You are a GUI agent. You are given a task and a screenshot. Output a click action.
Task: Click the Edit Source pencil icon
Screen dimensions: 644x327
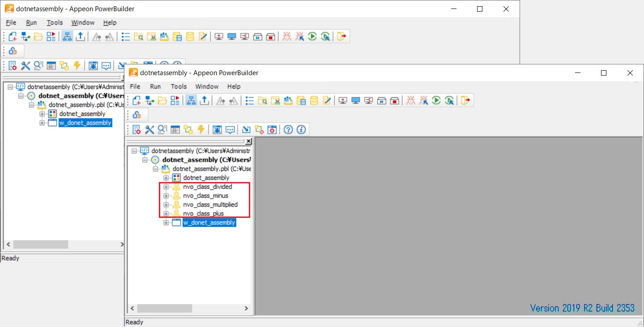(327, 100)
